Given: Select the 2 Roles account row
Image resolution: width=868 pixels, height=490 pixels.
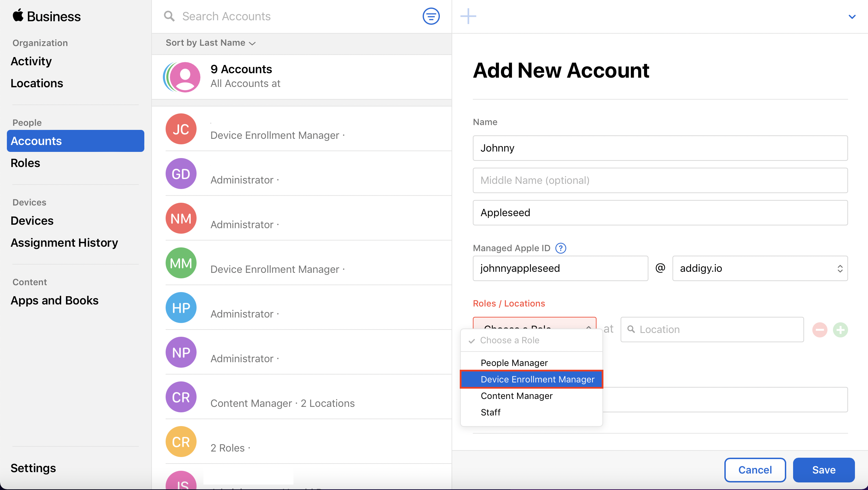Looking at the screenshot, I should [x=302, y=442].
